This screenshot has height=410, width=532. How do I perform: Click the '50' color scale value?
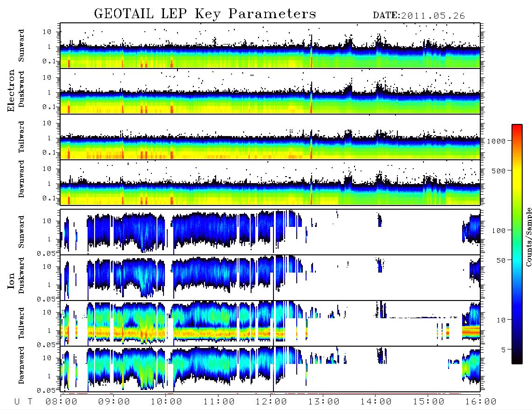(x=501, y=260)
